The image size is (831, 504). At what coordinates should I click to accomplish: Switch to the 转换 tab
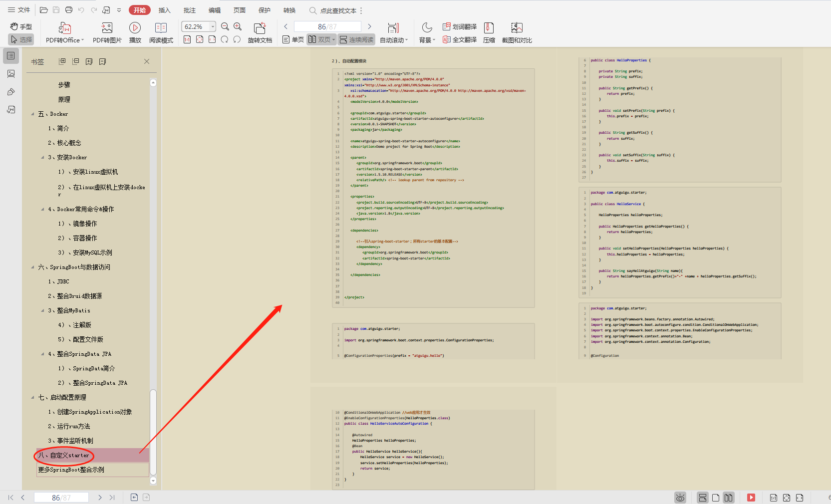(x=289, y=10)
